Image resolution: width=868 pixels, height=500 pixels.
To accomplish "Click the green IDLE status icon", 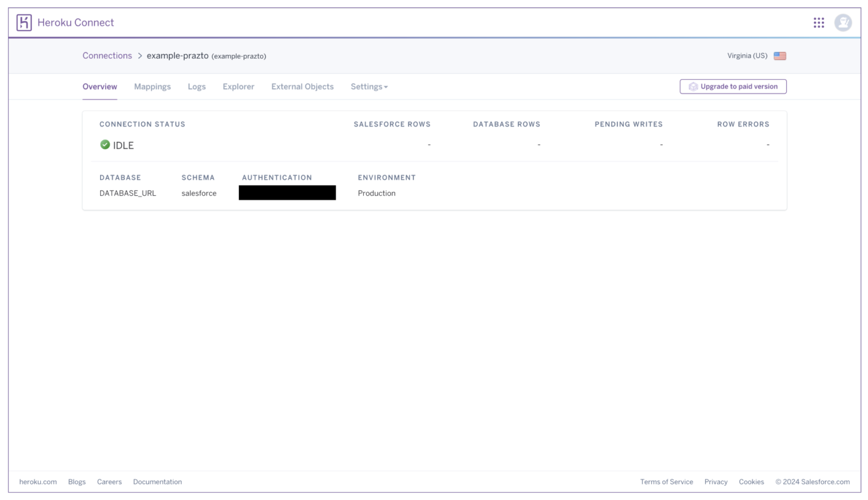I will pos(105,145).
